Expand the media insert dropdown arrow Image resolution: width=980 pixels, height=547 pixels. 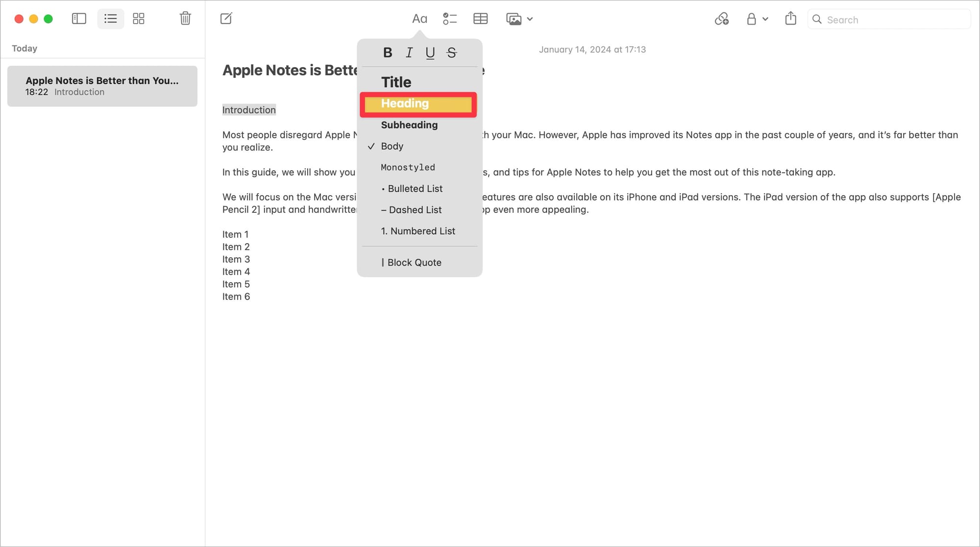point(530,19)
